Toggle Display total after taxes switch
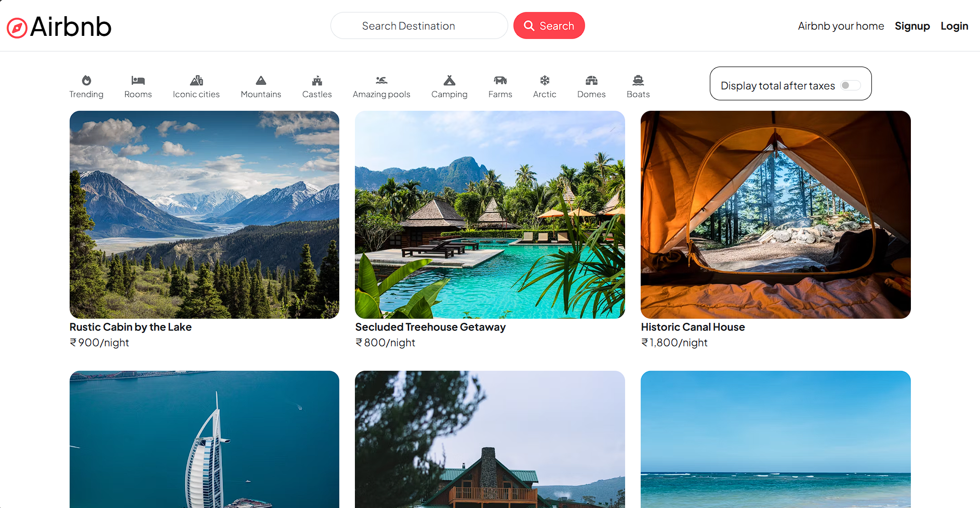980x508 pixels. tap(851, 85)
